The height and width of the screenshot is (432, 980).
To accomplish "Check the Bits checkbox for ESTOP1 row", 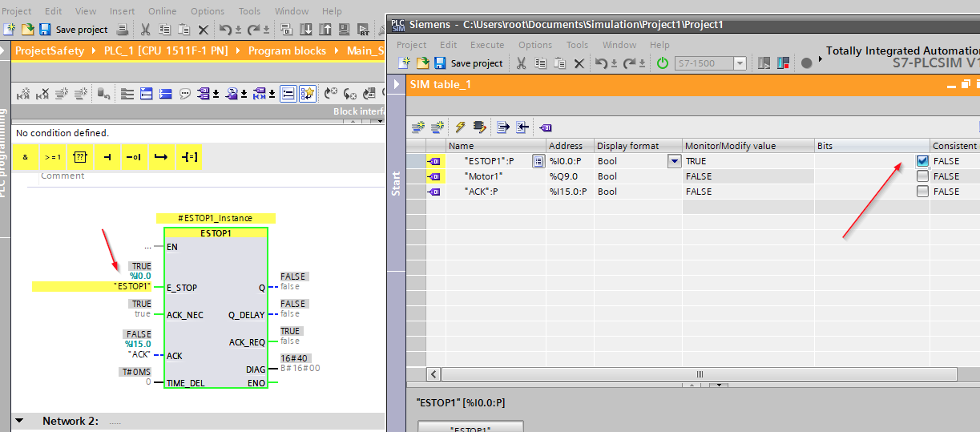I will [923, 161].
